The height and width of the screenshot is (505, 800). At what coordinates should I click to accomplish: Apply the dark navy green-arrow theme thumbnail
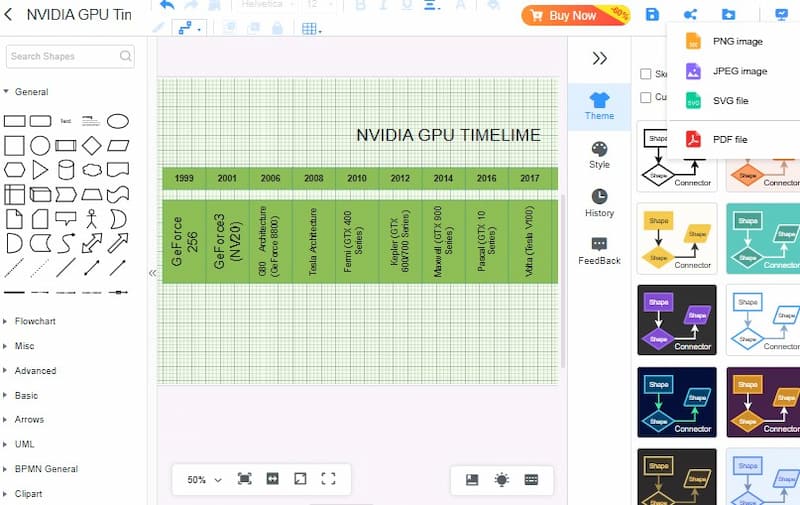[677, 402]
